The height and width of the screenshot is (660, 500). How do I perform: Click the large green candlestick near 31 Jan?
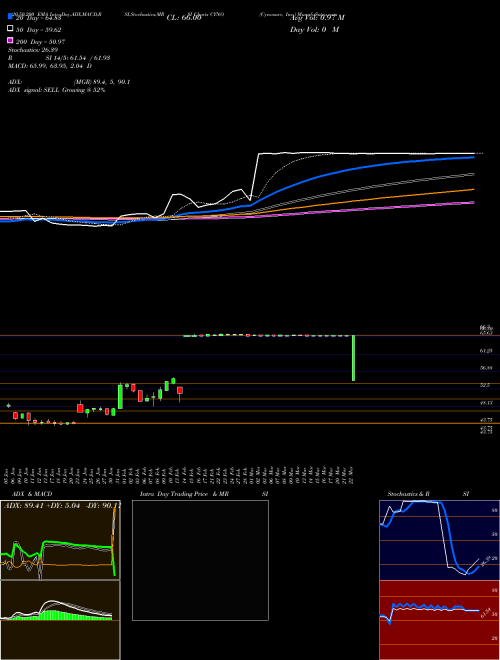coord(120,396)
